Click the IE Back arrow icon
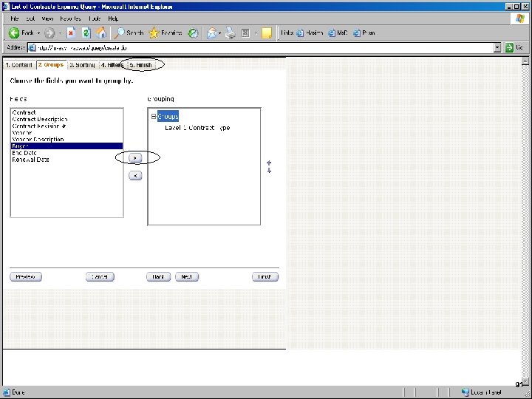The height and width of the screenshot is (399, 532). (14, 33)
